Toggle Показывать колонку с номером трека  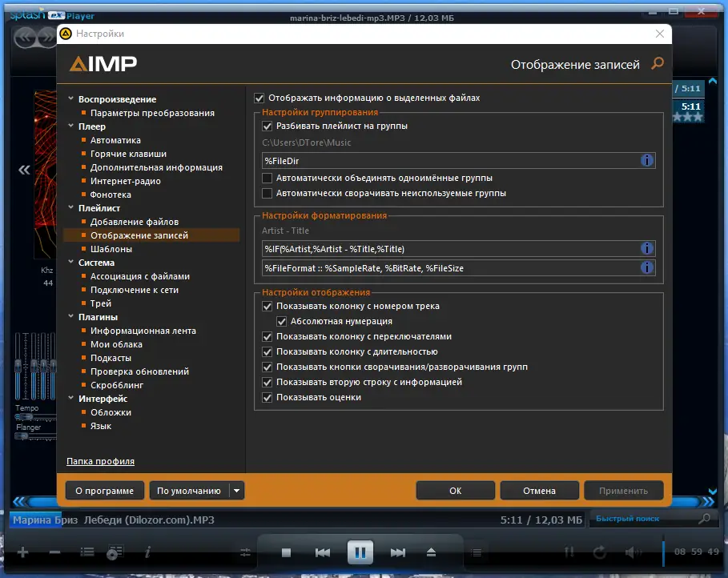(267, 306)
